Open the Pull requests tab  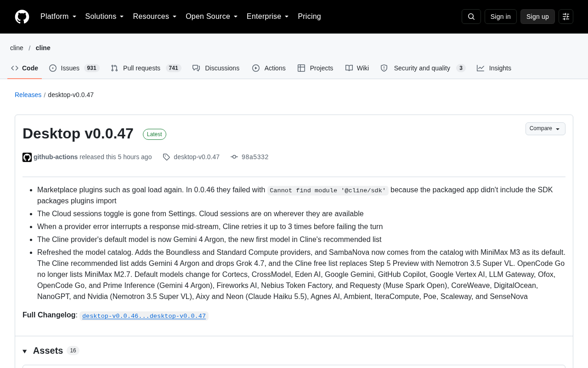146,68
